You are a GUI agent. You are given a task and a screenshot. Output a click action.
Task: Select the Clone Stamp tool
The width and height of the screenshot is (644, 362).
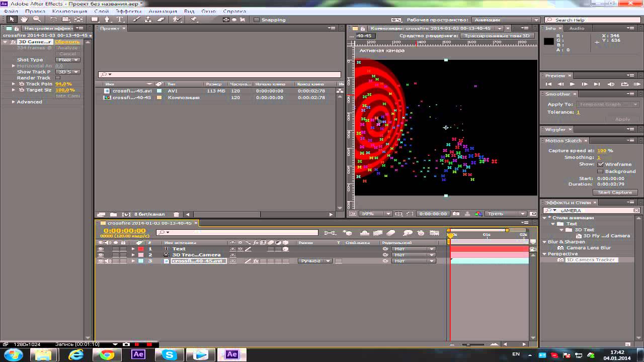pyautogui.click(x=148, y=20)
